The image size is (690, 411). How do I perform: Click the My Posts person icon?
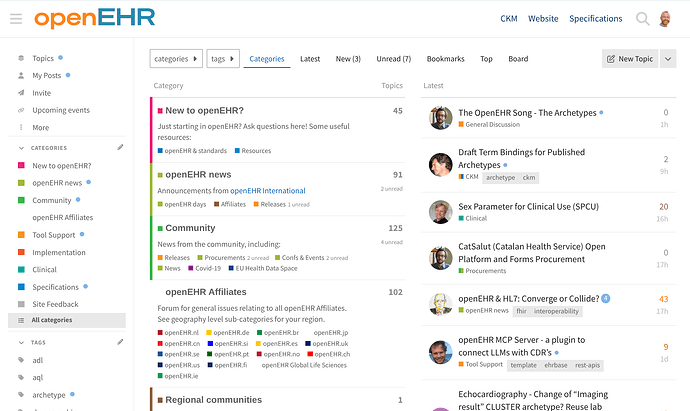pos(21,76)
